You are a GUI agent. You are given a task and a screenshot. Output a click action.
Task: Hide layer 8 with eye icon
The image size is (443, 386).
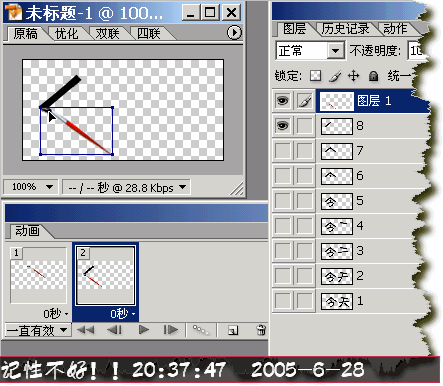pyautogui.click(x=283, y=126)
